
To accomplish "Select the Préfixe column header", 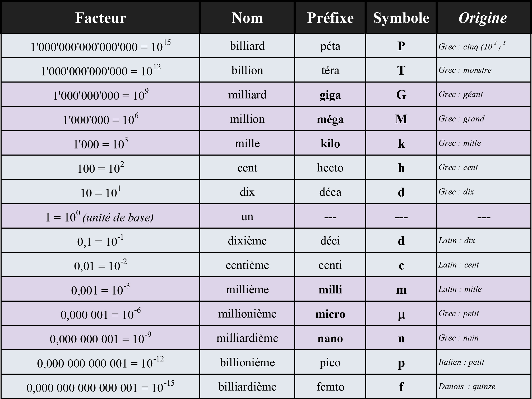I will click(330, 18).
